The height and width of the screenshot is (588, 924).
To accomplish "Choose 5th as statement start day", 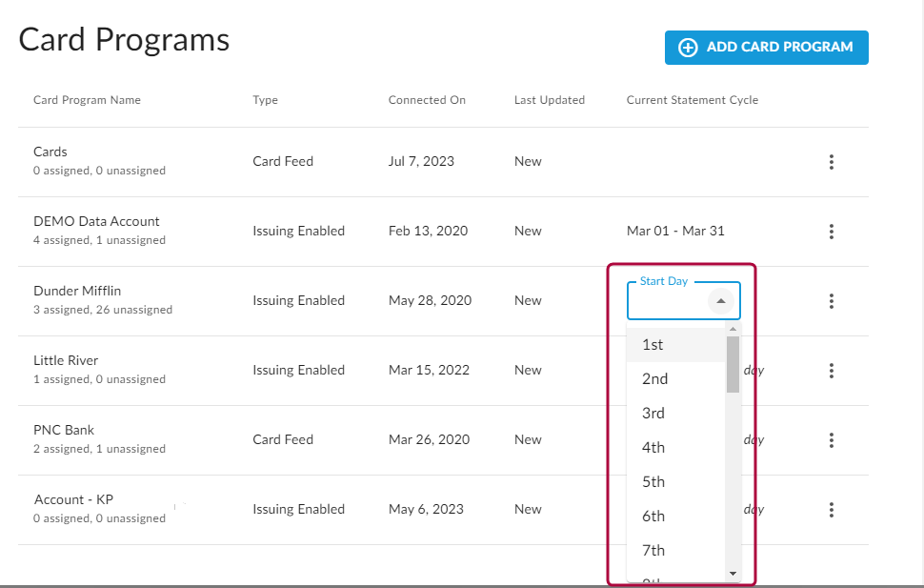I will click(x=653, y=482).
